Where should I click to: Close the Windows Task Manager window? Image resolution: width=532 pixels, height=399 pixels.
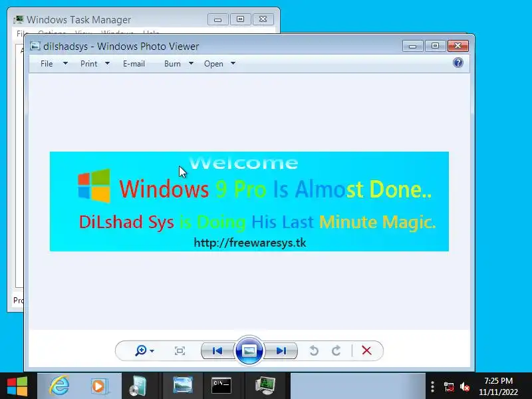(263, 19)
